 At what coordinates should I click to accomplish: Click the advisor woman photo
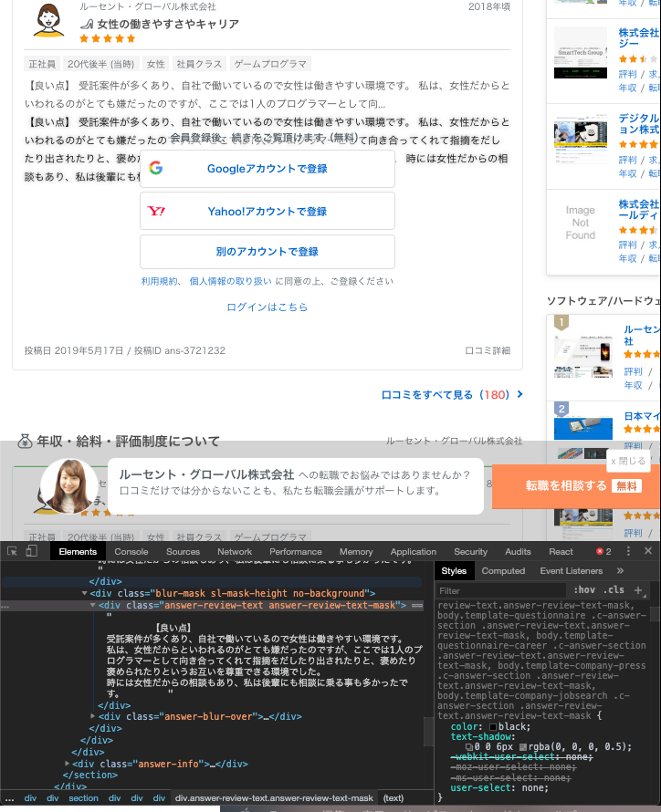(x=68, y=485)
